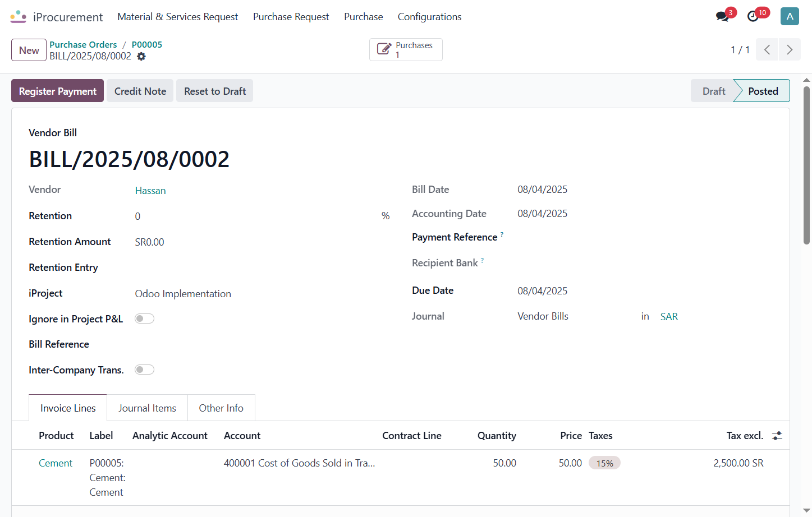Switch to the Other Info tab
Screen dimensions: 812x517
221,408
